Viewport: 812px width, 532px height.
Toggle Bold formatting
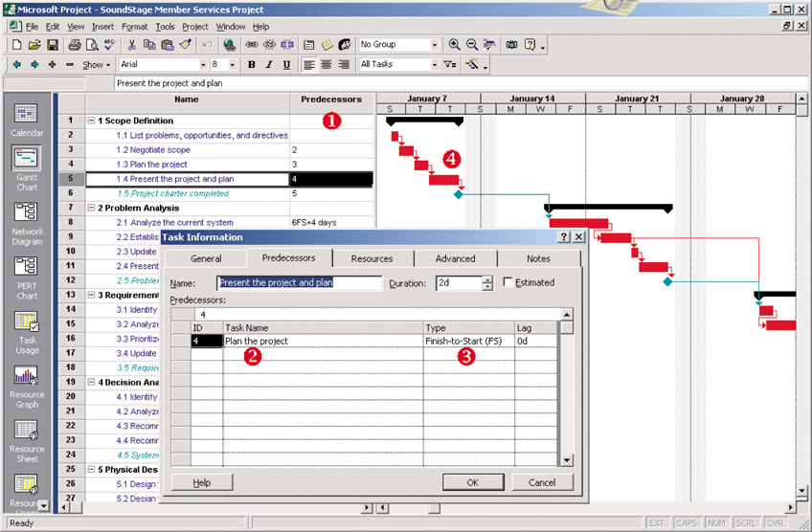(252, 65)
